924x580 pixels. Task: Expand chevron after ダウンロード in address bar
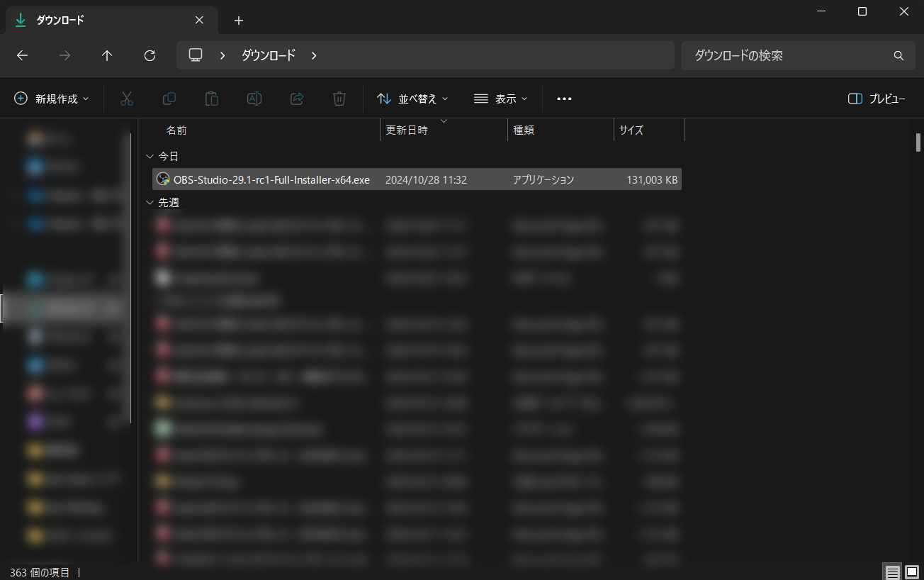coord(314,55)
